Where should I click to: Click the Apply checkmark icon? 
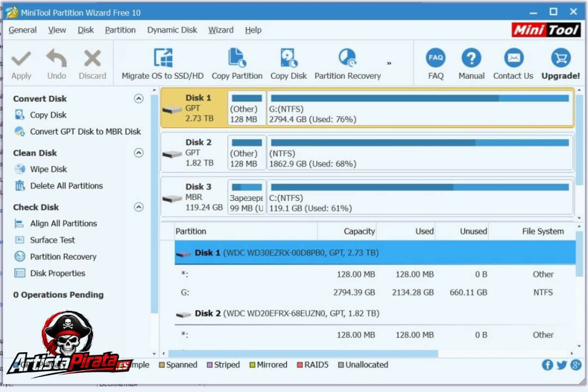pos(21,58)
